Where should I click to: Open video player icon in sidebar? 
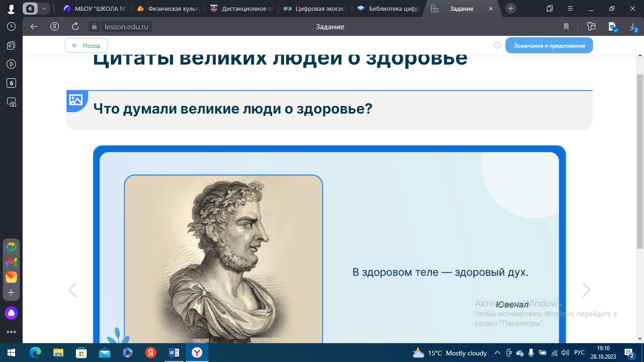coord(11,64)
